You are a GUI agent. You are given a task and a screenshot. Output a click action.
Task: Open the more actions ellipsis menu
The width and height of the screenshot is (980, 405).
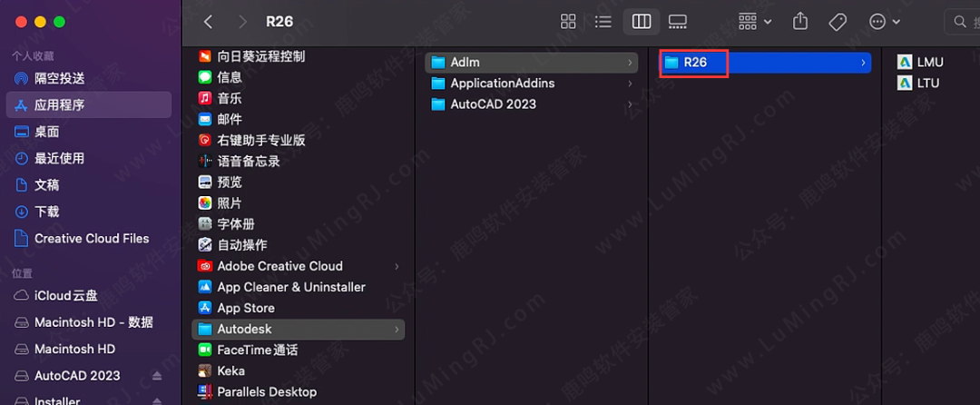884,21
